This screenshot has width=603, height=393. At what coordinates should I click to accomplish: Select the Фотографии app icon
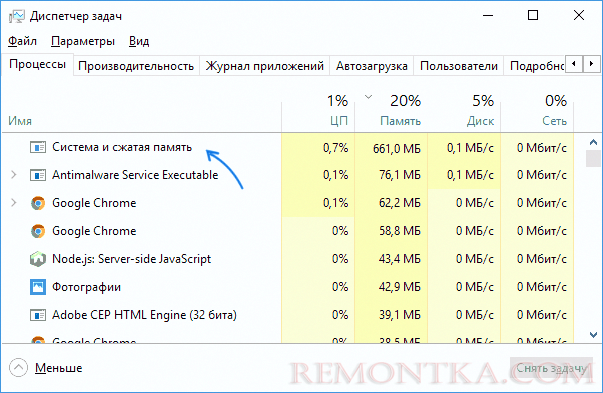38,287
